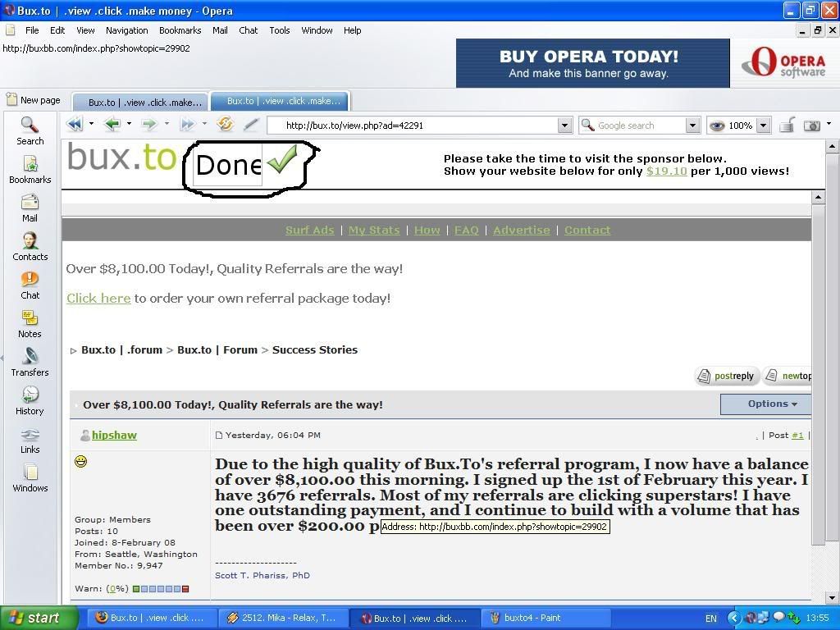
Task: Click the 13:55 system clock
Action: [x=818, y=618]
